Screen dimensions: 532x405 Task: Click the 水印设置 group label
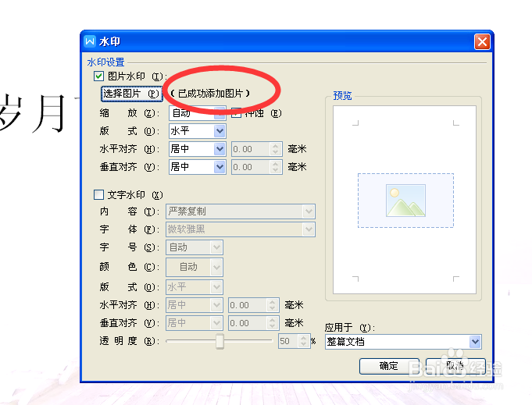tap(105, 62)
